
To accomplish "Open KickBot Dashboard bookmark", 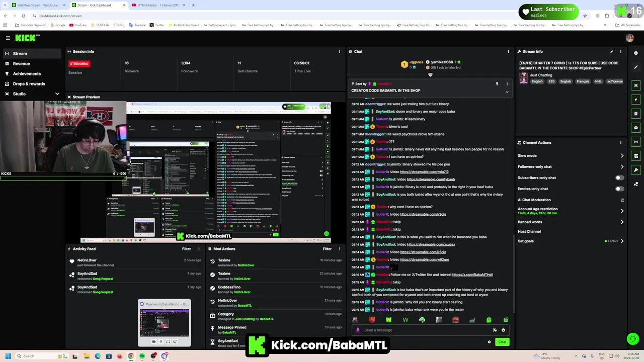I will click(183, 25).
